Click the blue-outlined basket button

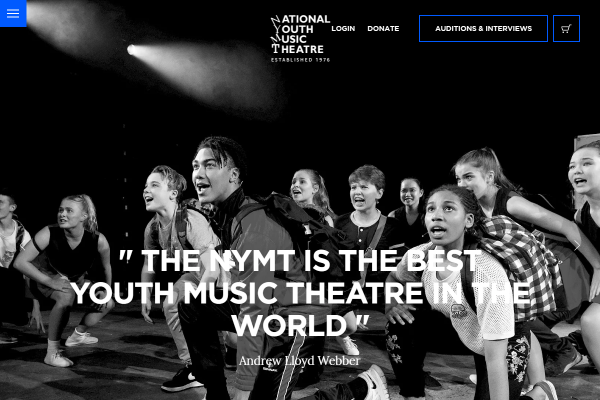point(566,29)
